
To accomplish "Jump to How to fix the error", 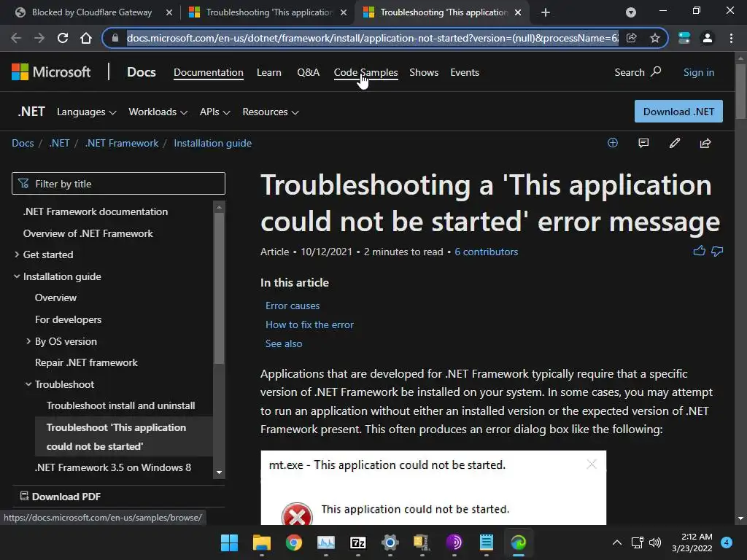I will [x=309, y=324].
